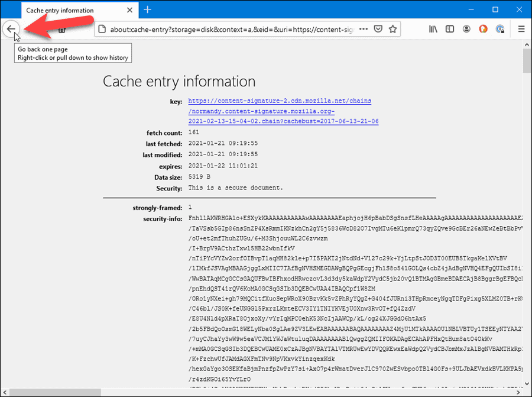Click the line '/I+BrpV9ACthzTxwl5HB22wbnIfkV'
This screenshot has height=397, width=532.
pyautogui.click(x=242, y=248)
